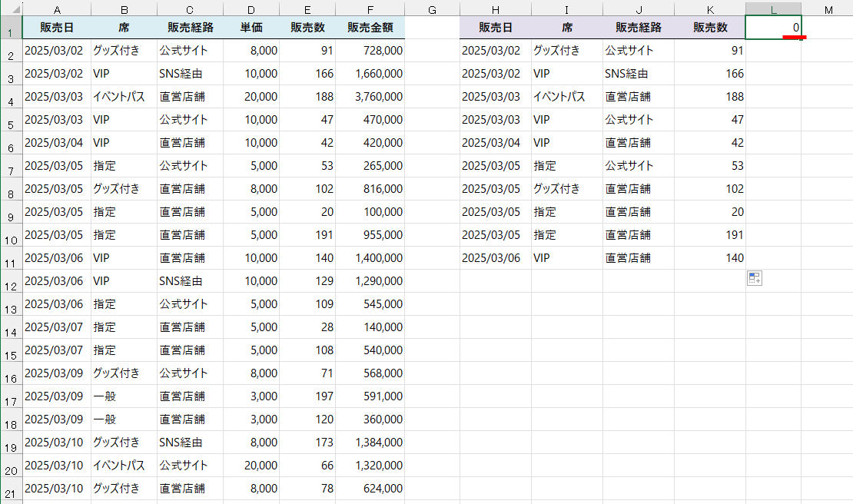Click SNS経由 in row 12

[x=190, y=281]
